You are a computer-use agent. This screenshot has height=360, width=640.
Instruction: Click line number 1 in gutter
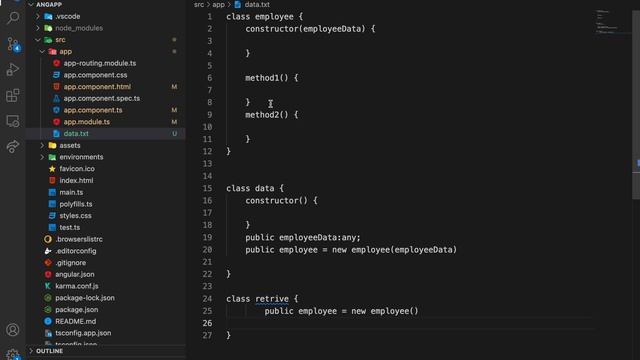coord(209,17)
